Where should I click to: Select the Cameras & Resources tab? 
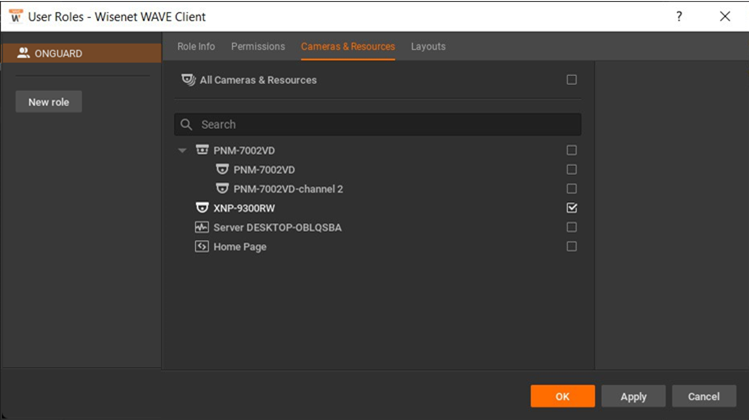(348, 46)
